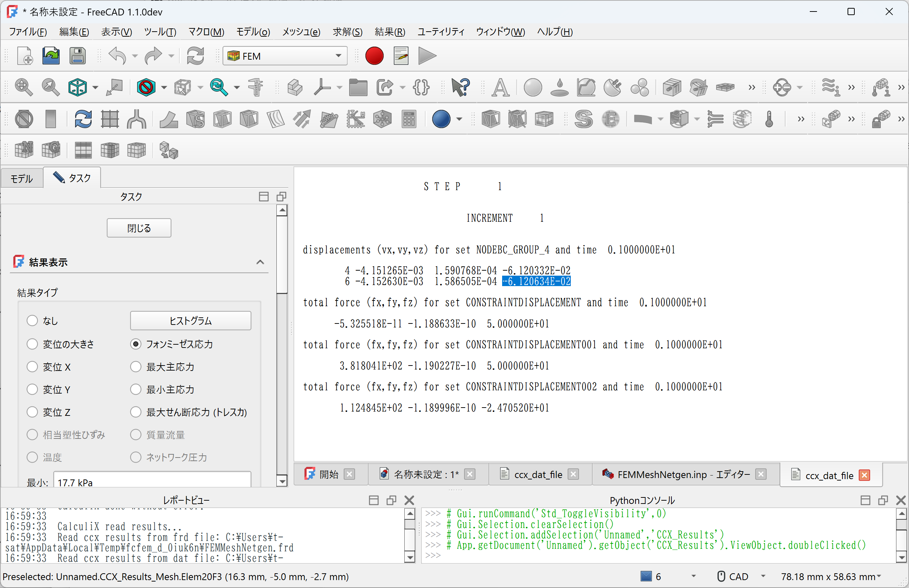The image size is (909, 588).
Task: Select the 変位の大きさ radio button
Action: [32, 344]
